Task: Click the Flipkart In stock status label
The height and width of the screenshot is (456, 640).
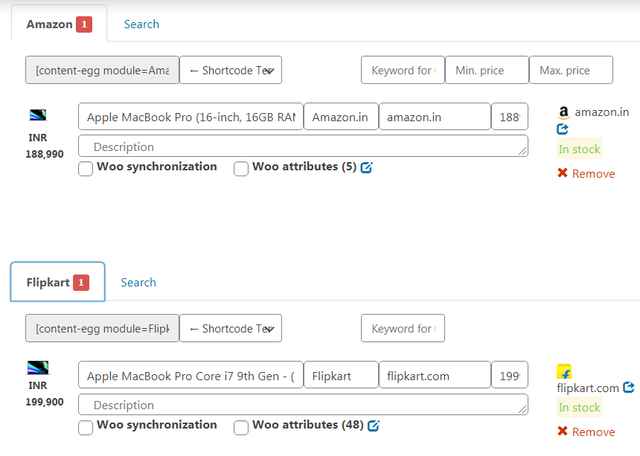Action: coord(580,407)
